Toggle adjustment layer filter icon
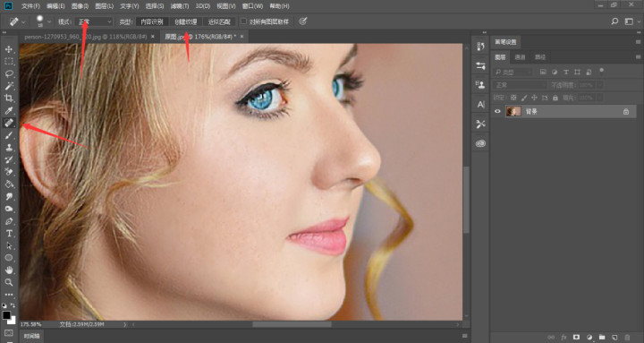This screenshot has height=343, width=644. tap(555, 72)
